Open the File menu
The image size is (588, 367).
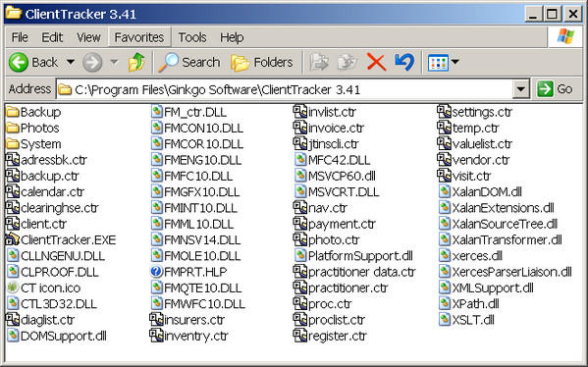coord(20,37)
